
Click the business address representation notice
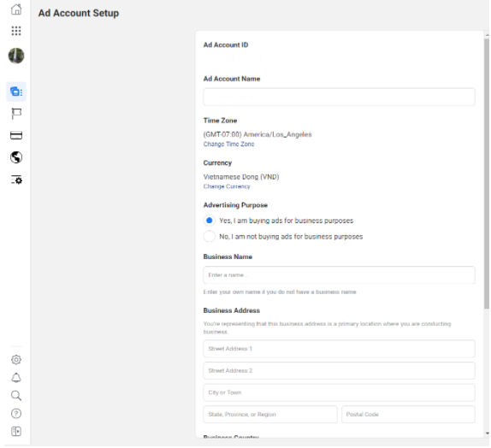[328, 327]
